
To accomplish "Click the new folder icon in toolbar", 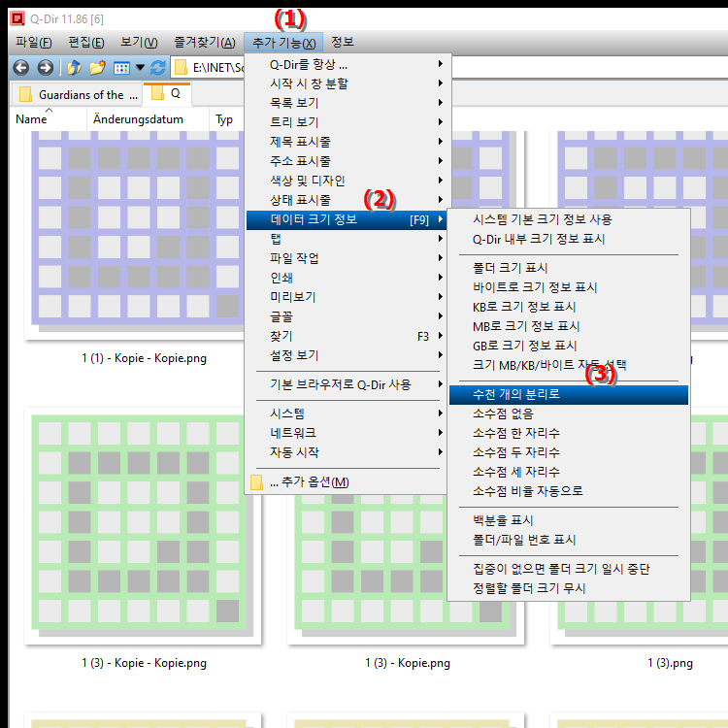I will pyautogui.click(x=97, y=68).
